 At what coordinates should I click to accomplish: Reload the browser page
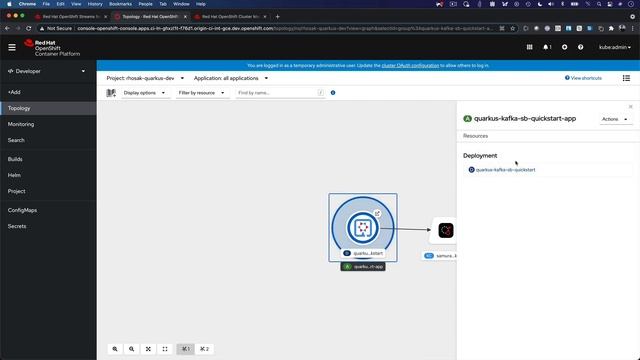pos(29,29)
